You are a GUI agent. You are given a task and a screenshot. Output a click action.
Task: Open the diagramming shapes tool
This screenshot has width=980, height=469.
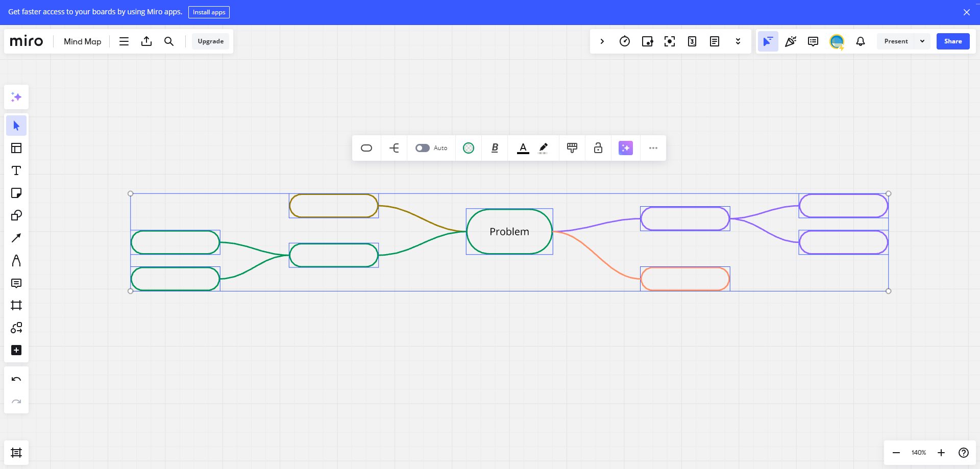point(16,328)
